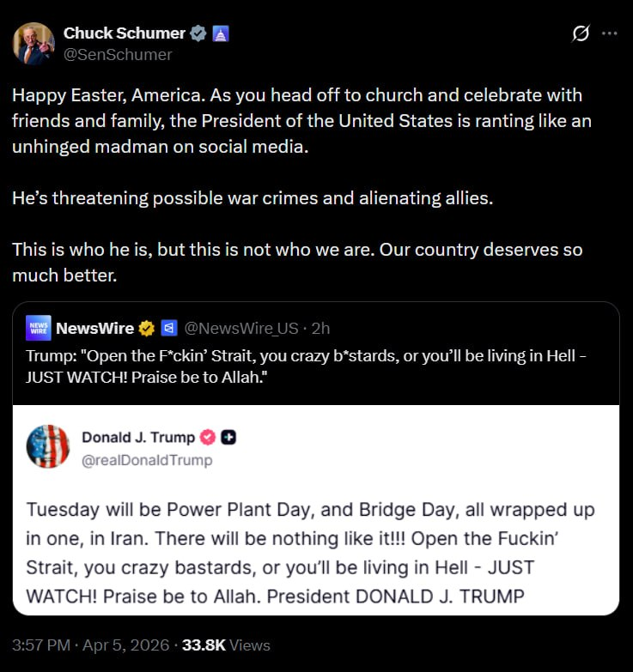
Task: Click NewsWire's gold verified checkmark
Action: (x=148, y=328)
